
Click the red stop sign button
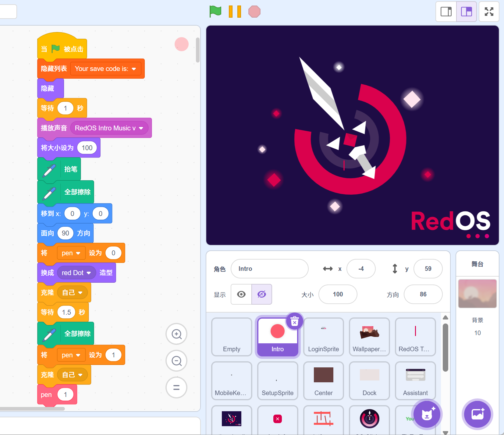click(254, 12)
